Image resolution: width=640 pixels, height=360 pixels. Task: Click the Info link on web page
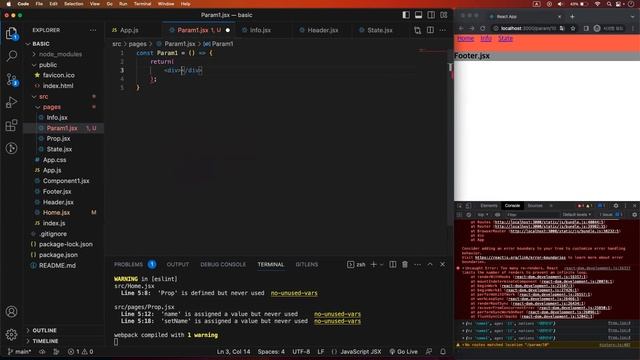pos(486,38)
